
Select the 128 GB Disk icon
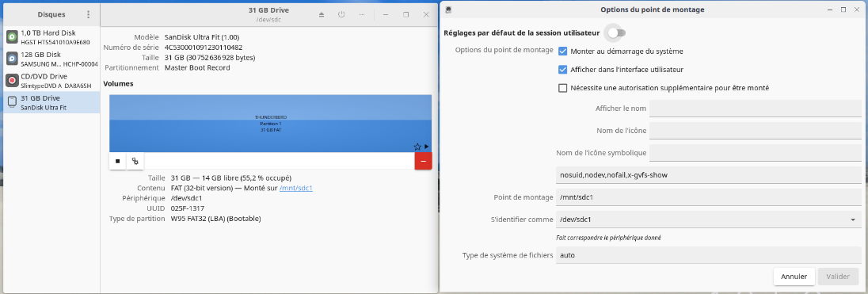tap(12, 59)
